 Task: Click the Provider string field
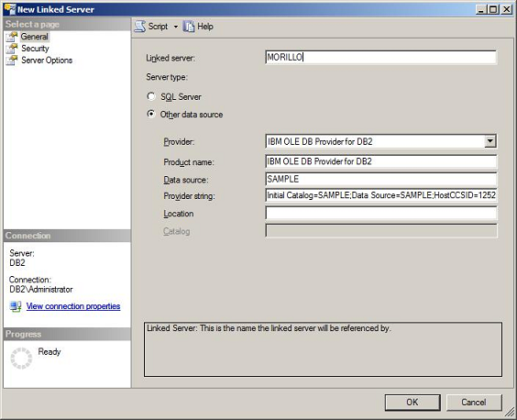(x=380, y=195)
